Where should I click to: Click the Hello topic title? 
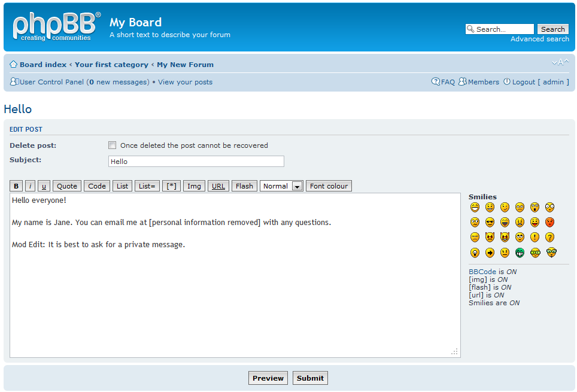[18, 109]
